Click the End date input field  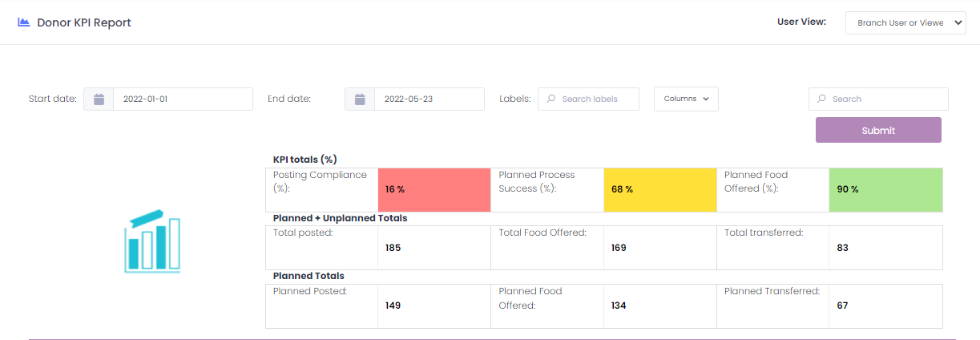tap(429, 99)
